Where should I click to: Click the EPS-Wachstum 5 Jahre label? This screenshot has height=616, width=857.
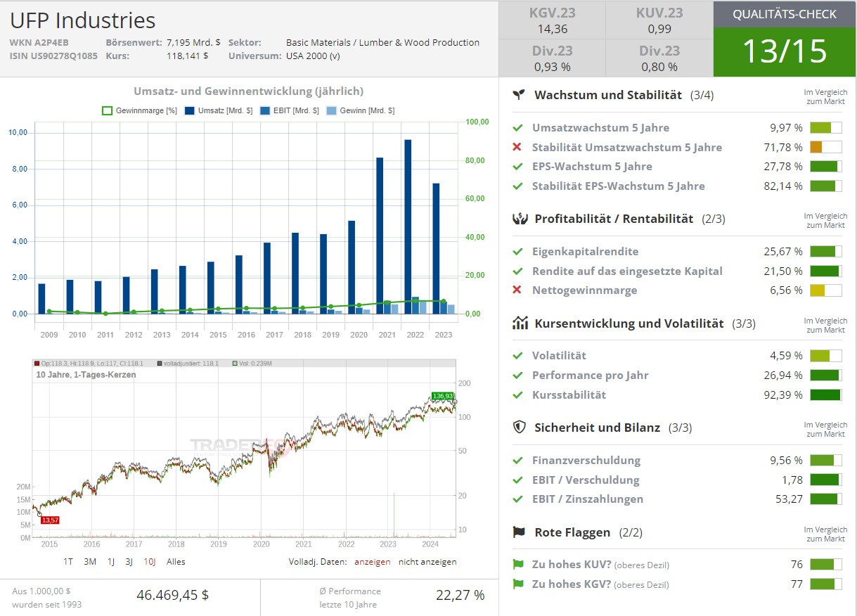(592, 167)
